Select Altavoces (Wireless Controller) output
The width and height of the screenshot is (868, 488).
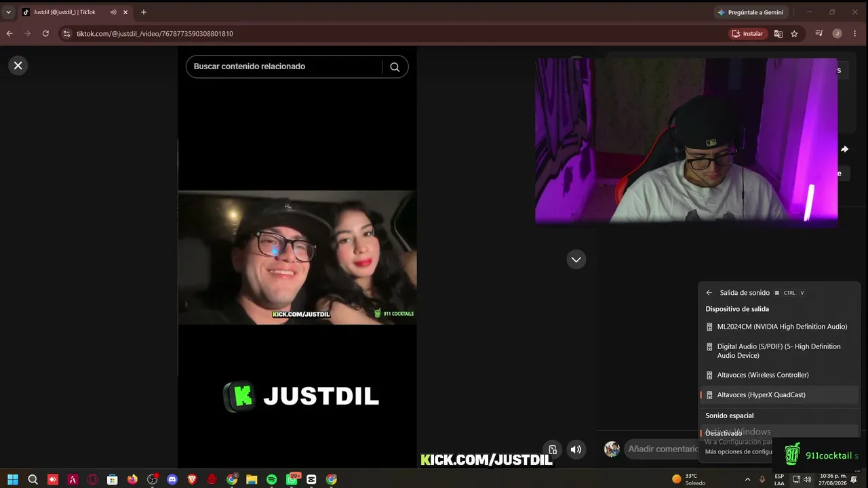pyautogui.click(x=780, y=375)
